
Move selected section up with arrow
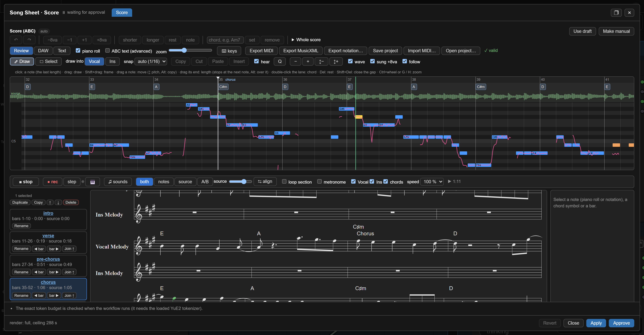click(50, 203)
